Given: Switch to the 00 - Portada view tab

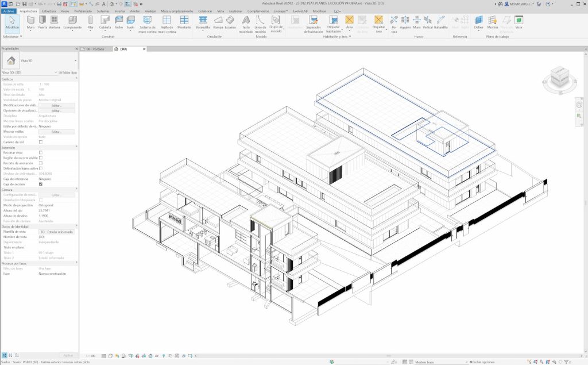Looking at the screenshot, I should (94, 49).
